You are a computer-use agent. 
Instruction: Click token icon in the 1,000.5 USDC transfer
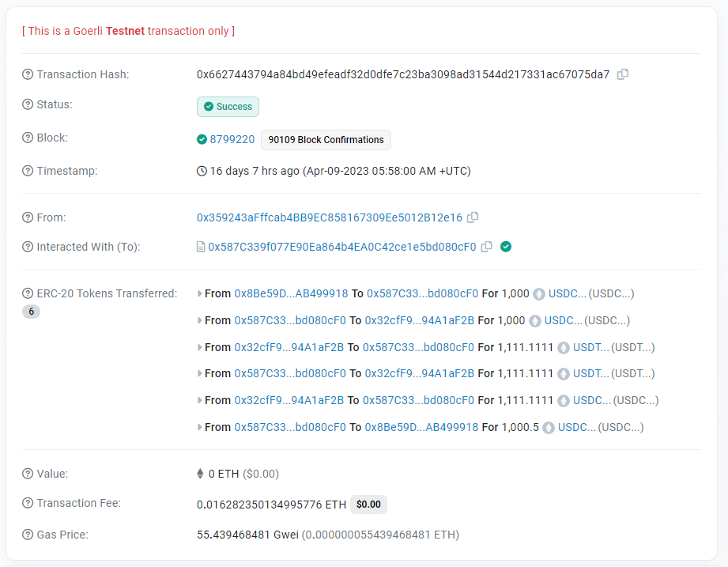coord(549,428)
